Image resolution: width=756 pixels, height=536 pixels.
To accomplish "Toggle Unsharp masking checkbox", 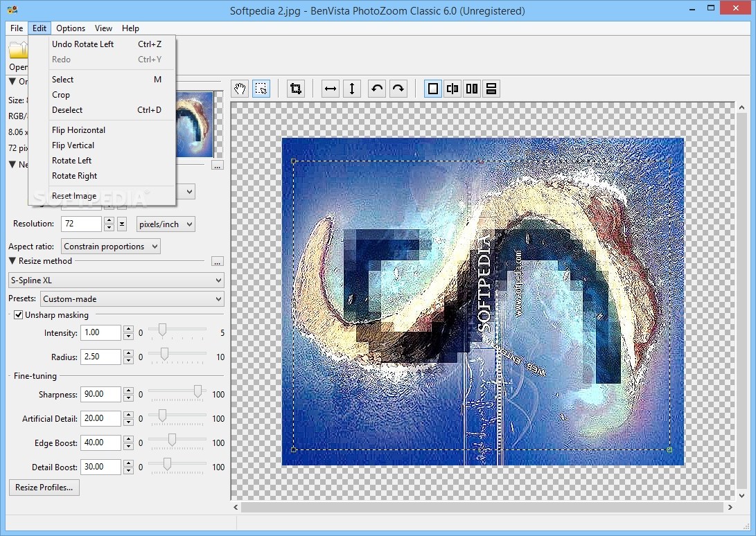I will pyautogui.click(x=18, y=315).
